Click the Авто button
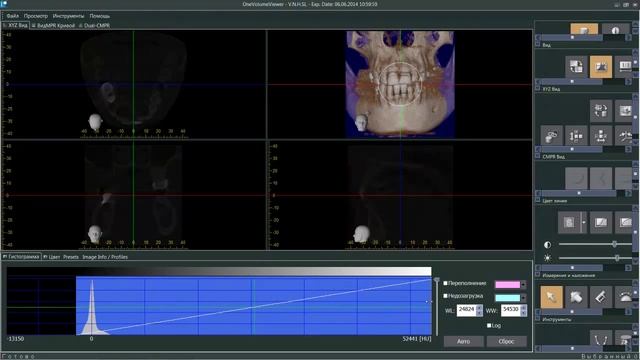 [464, 341]
